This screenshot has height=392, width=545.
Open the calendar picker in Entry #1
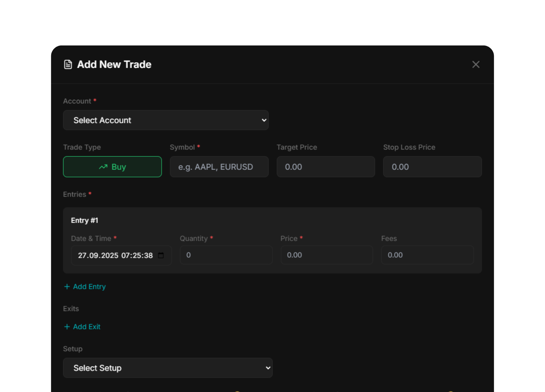[x=161, y=255]
